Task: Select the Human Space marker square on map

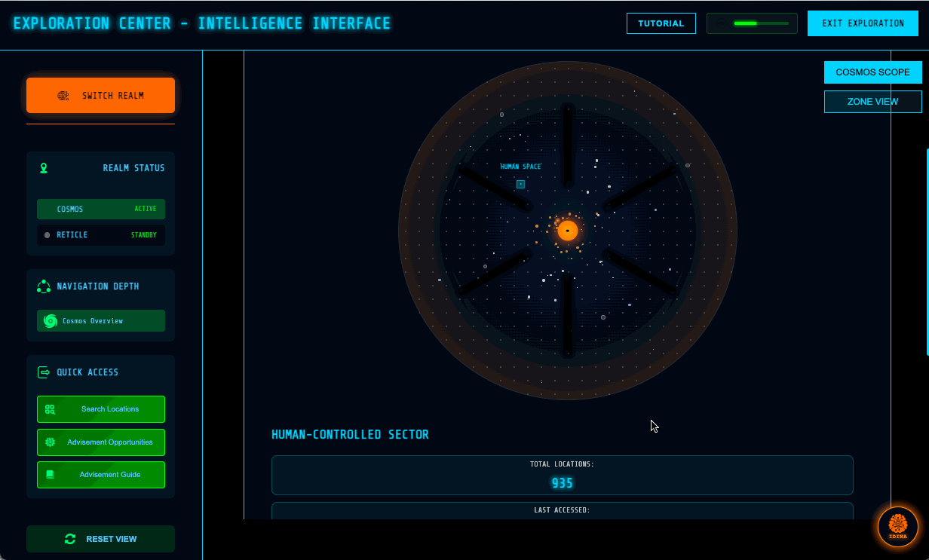Action: pos(520,184)
